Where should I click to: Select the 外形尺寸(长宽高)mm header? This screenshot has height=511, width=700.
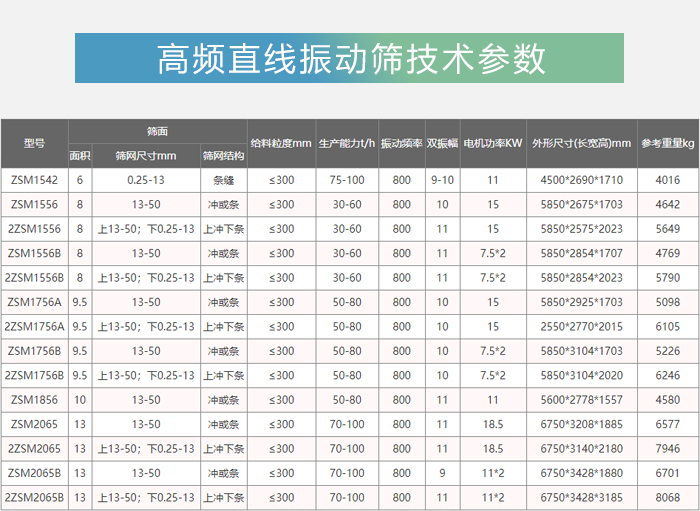pos(581,143)
